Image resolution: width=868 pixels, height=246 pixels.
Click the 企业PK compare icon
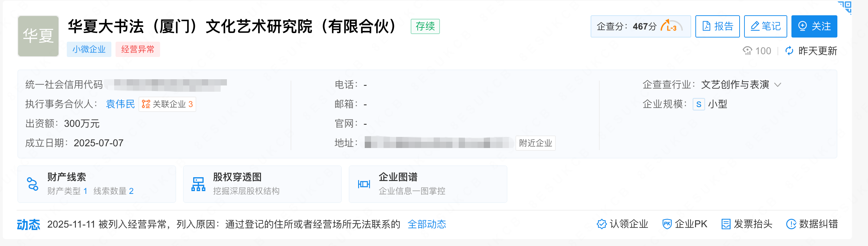point(667,224)
